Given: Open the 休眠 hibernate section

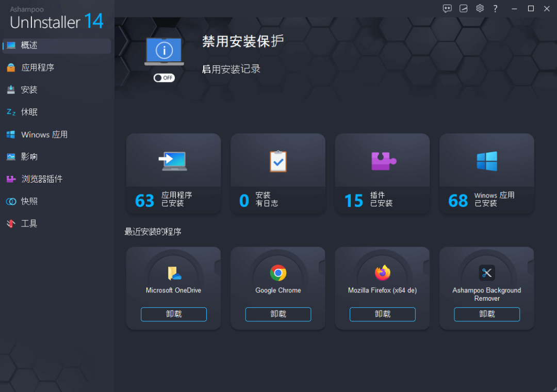Looking at the screenshot, I should coord(57,112).
